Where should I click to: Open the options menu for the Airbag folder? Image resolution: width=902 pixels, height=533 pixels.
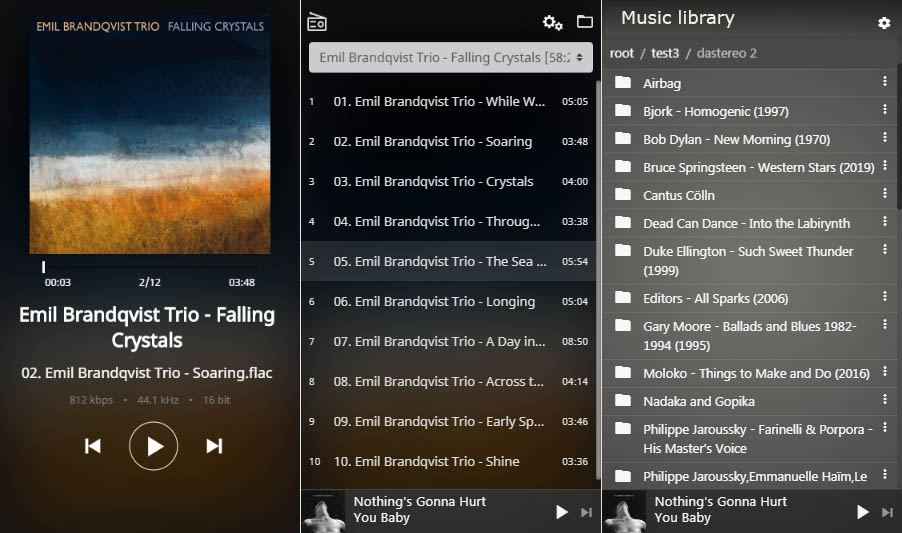click(885, 82)
